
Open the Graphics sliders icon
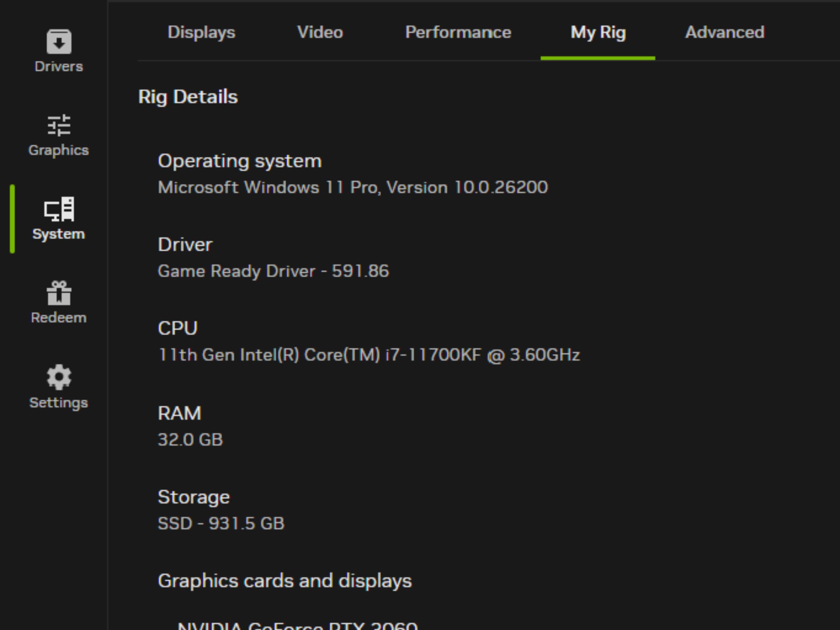(59, 125)
